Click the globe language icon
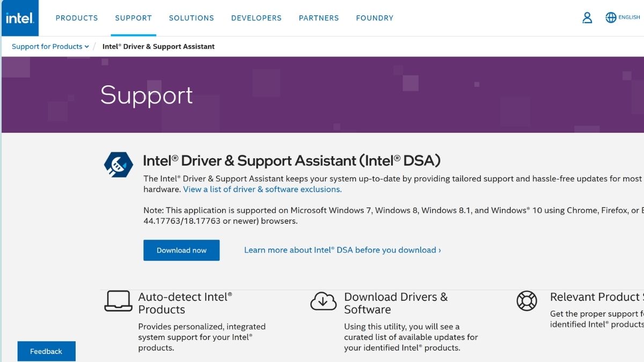 click(x=611, y=18)
